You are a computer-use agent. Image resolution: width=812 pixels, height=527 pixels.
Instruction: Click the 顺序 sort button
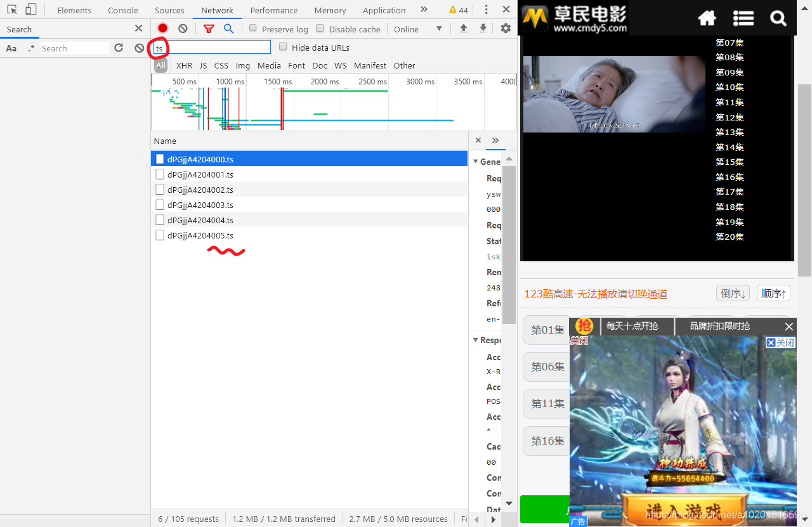pyautogui.click(x=773, y=294)
